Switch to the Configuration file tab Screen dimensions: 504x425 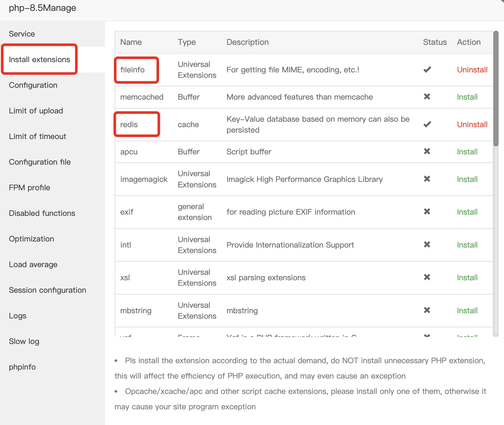click(x=40, y=162)
